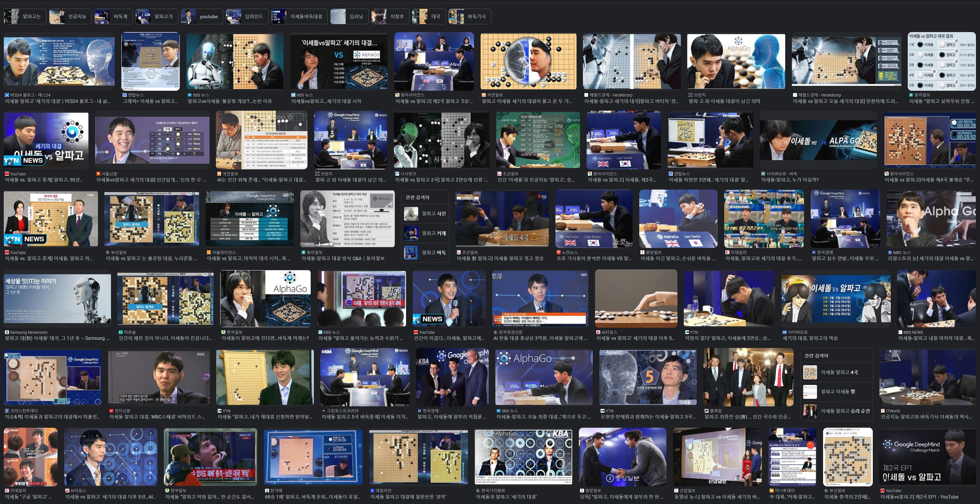
Task: Filter results with the 바둑기사 chip
Action: (469, 17)
